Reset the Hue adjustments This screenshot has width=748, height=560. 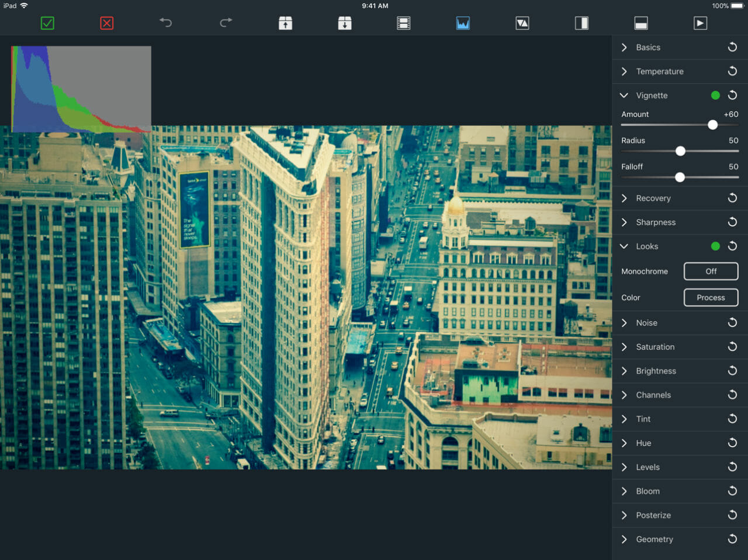pyautogui.click(x=732, y=443)
